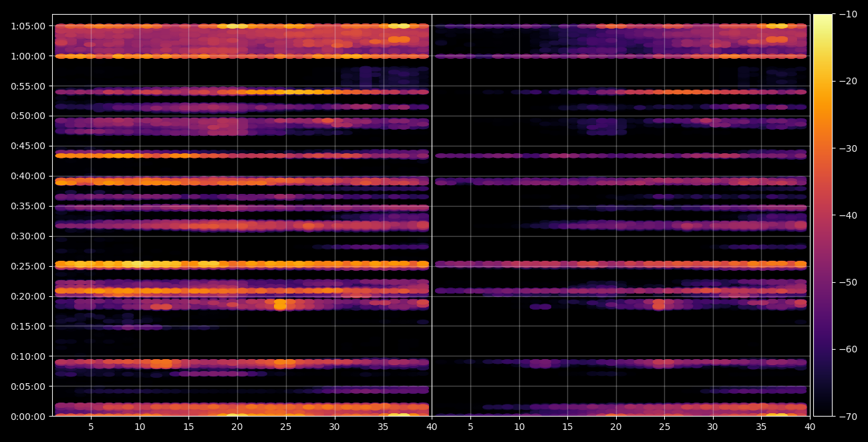This screenshot has height=442, width=868.
Task: Click the 0:45:00 time axis label
Action: point(28,146)
